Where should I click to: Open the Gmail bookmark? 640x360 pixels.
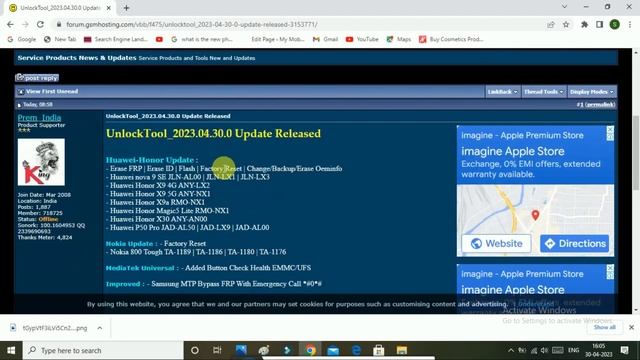click(x=325, y=39)
